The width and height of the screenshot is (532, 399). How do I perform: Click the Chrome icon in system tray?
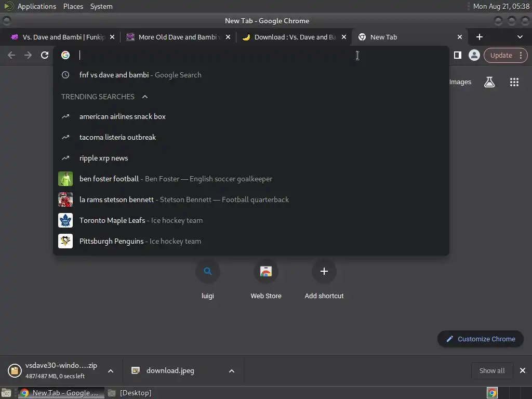tap(492, 393)
